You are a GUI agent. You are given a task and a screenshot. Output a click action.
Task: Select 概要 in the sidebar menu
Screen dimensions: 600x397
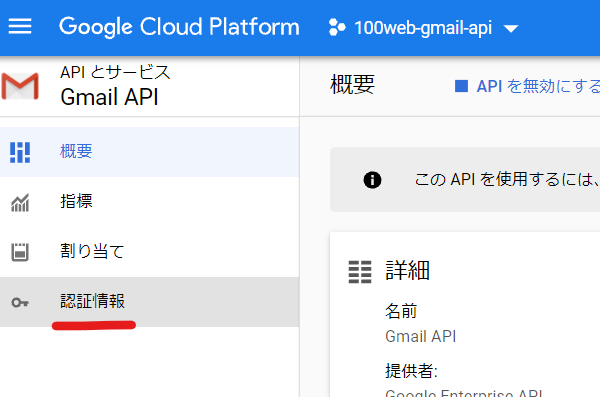pos(149,152)
